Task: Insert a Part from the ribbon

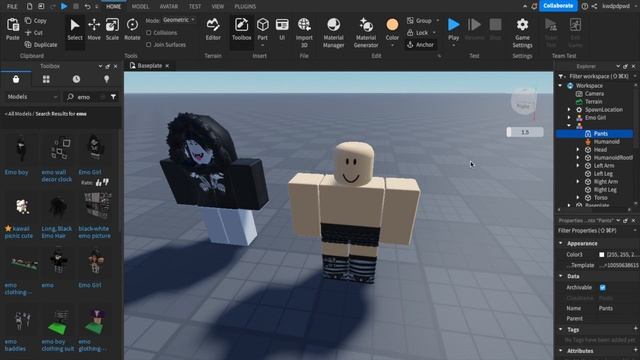Action: click(262, 29)
